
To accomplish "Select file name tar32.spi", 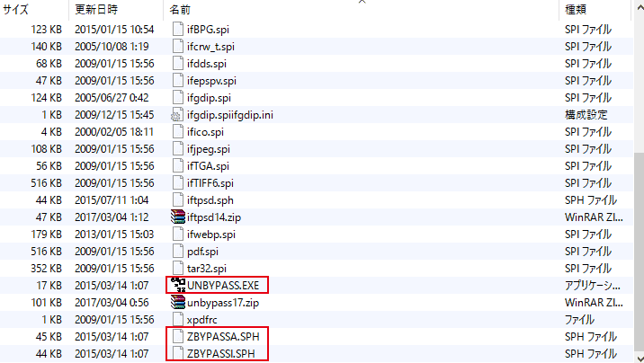I will pyautogui.click(x=207, y=269).
